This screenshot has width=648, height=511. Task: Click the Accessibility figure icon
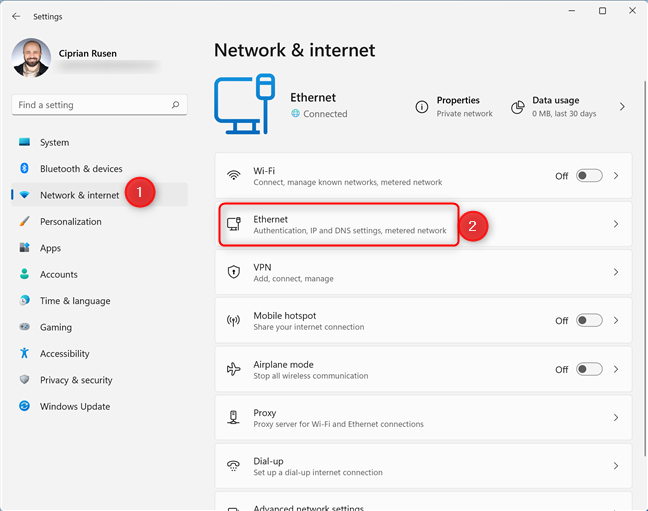point(24,353)
